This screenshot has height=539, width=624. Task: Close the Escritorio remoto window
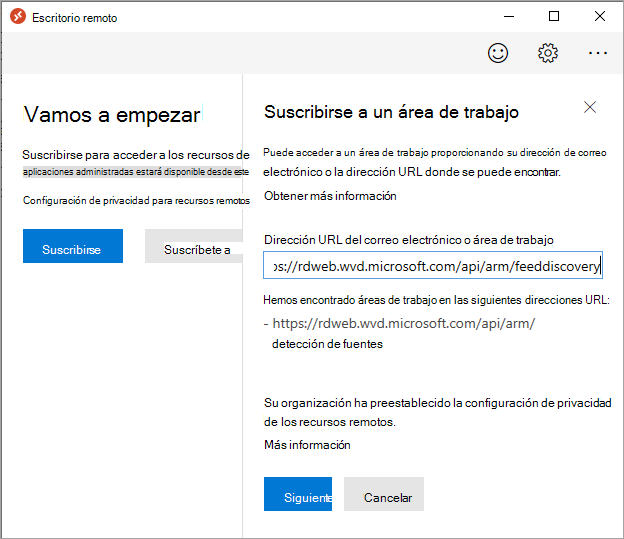pos(600,16)
